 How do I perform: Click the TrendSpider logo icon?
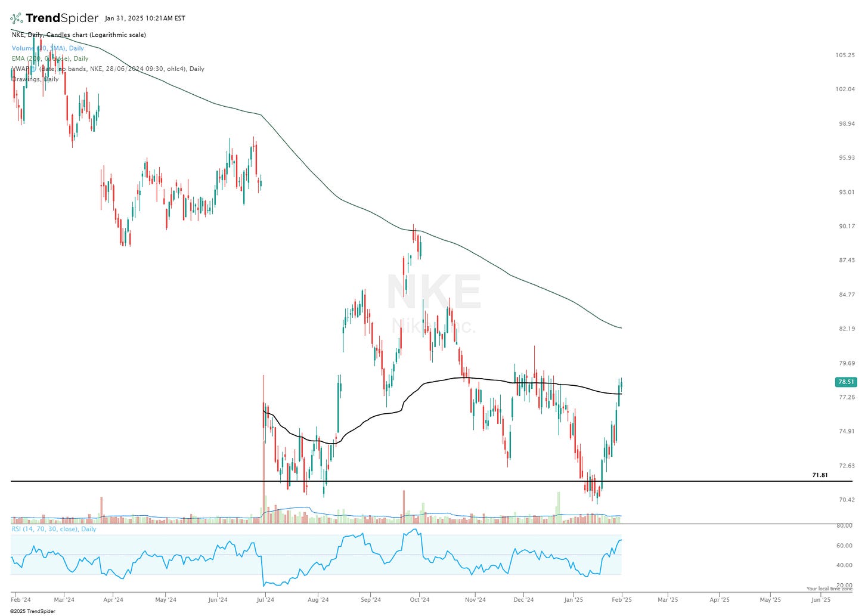(x=16, y=18)
